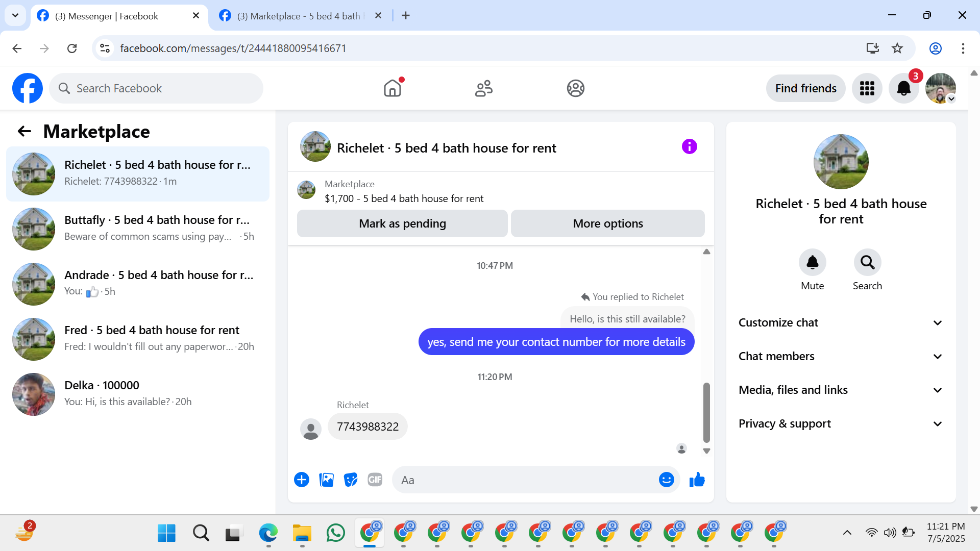This screenshot has width=980, height=551.
Task: Open more actions with the plus icon
Action: (x=302, y=480)
